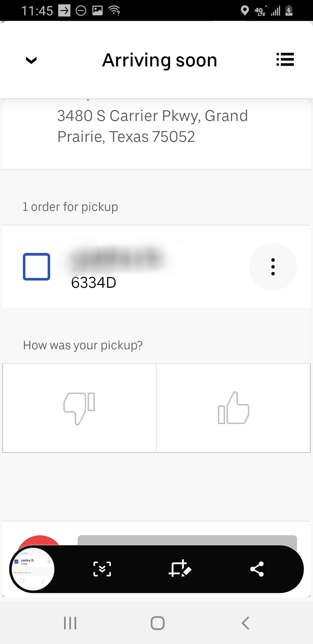Viewport: 313px width, 644px height.
Task: Tap the red circular button
Action: (39, 541)
